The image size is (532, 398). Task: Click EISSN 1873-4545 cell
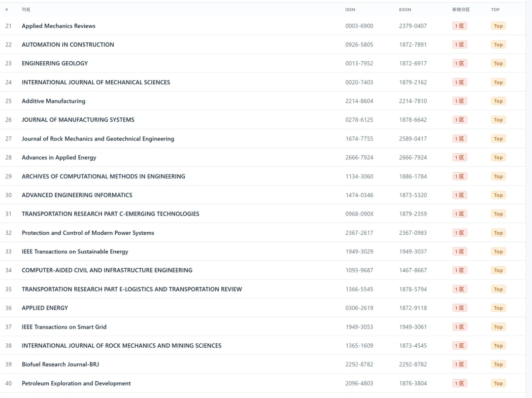413,345
